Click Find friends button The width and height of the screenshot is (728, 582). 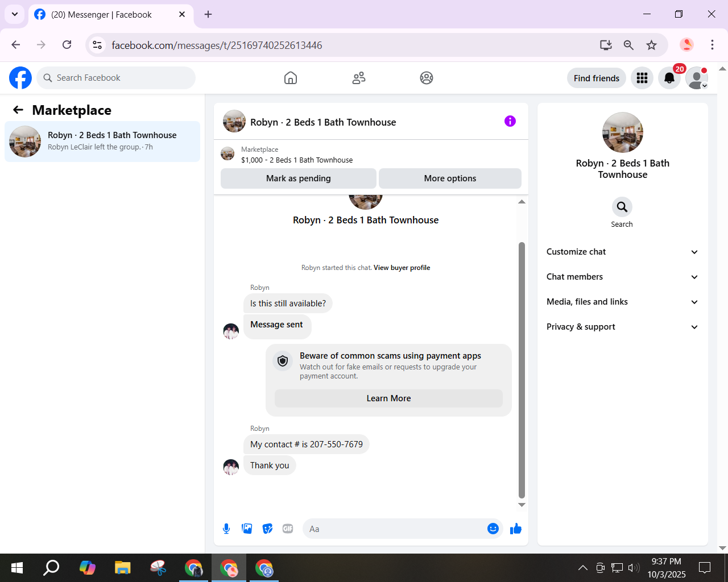tap(597, 78)
